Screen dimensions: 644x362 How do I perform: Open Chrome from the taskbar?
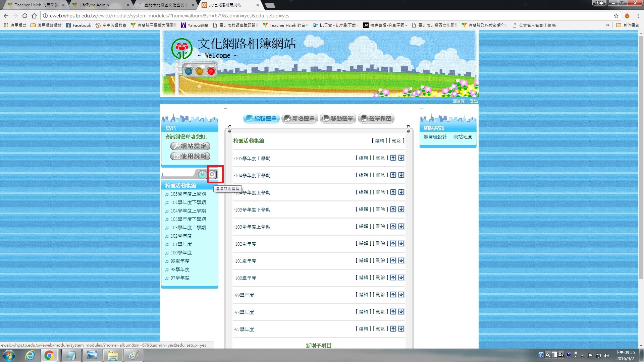click(x=49, y=355)
